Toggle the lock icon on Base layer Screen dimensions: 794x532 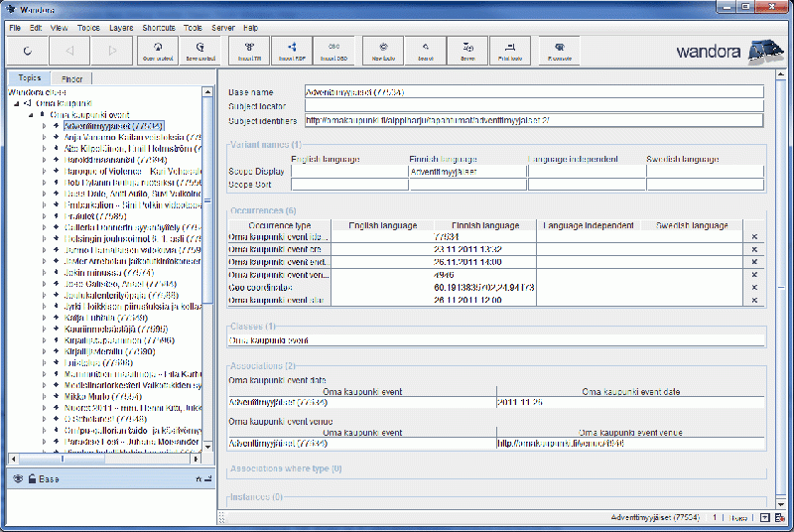tap(32, 479)
